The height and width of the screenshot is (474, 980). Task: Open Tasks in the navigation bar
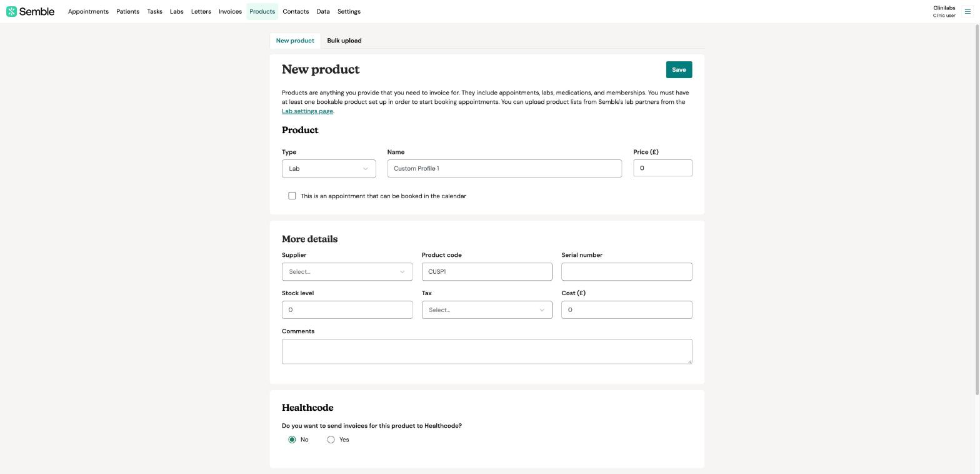click(154, 12)
